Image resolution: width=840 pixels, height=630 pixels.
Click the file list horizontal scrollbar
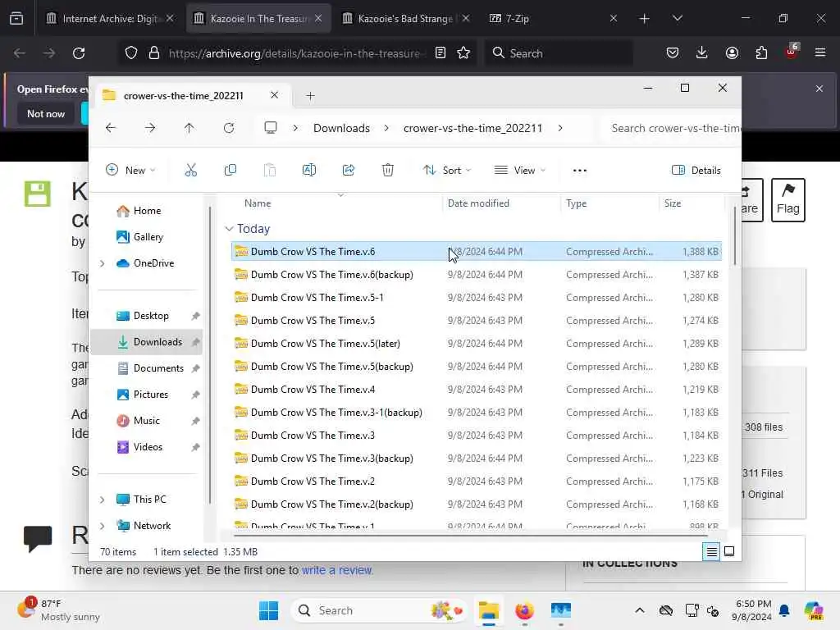click(x=470, y=535)
